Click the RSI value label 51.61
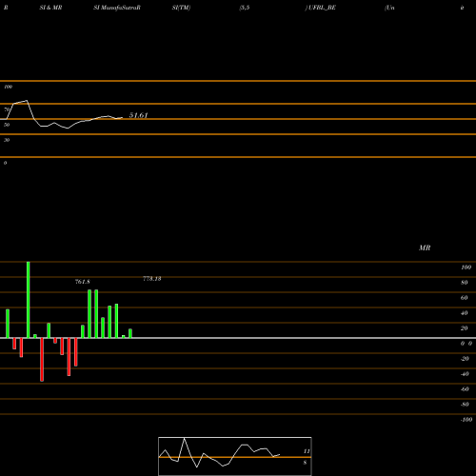The width and height of the screenshot is (476, 476). click(x=138, y=115)
